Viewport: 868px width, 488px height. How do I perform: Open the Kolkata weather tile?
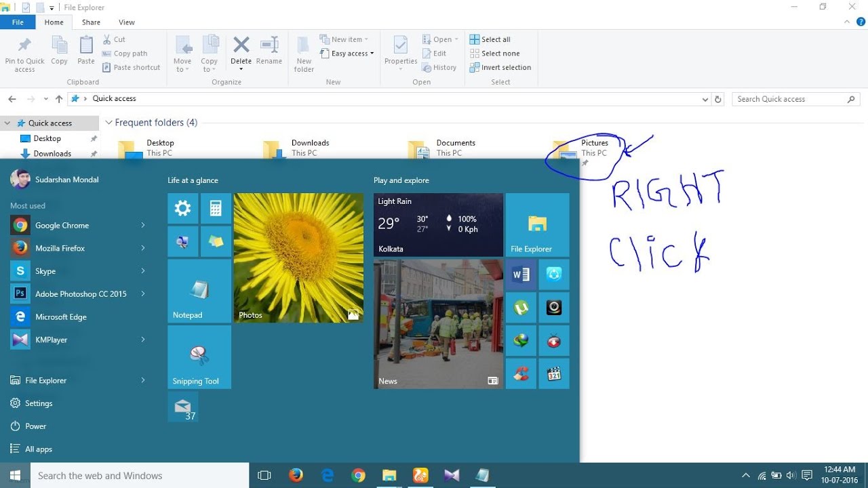(438, 225)
